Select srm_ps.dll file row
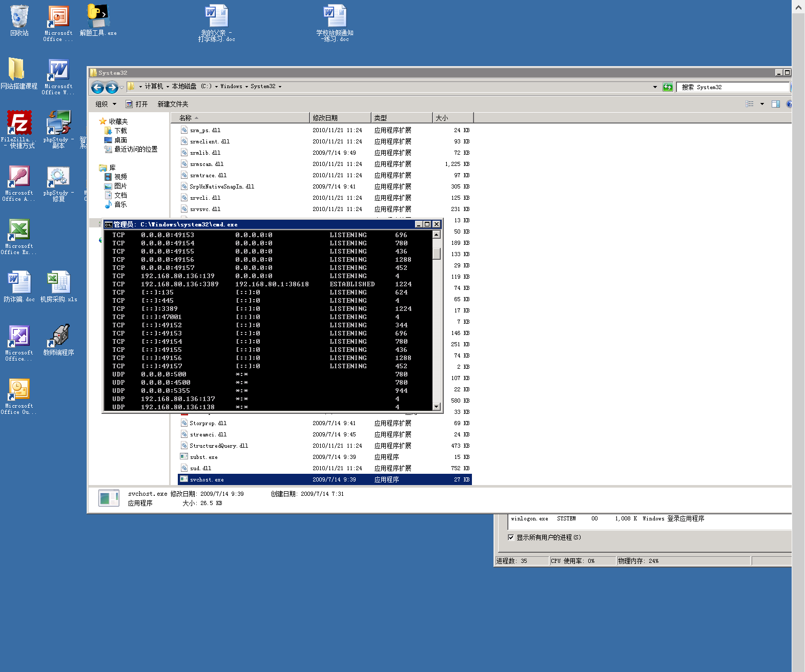 coord(325,130)
